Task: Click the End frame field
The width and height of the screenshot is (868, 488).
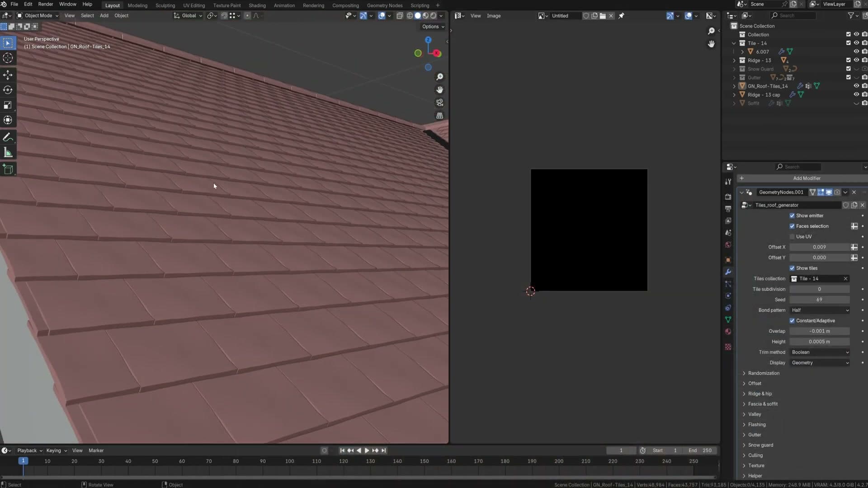Action: click(x=700, y=450)
